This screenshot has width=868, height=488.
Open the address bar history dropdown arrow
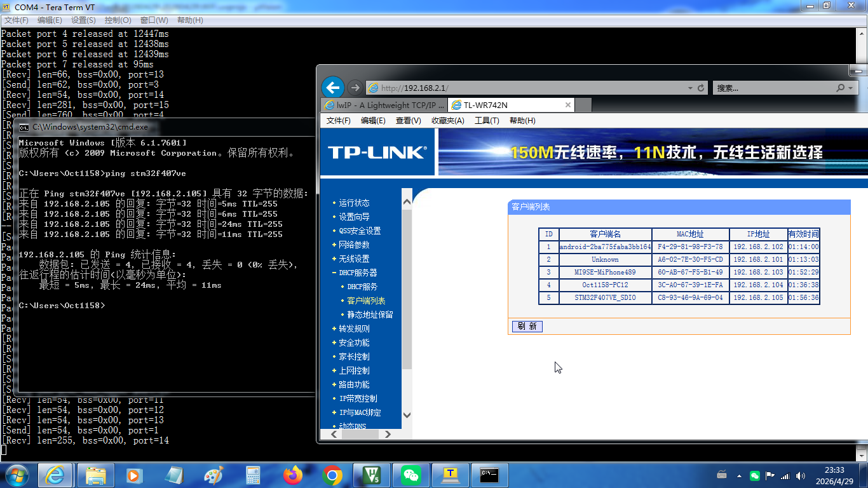pos(690,88)
